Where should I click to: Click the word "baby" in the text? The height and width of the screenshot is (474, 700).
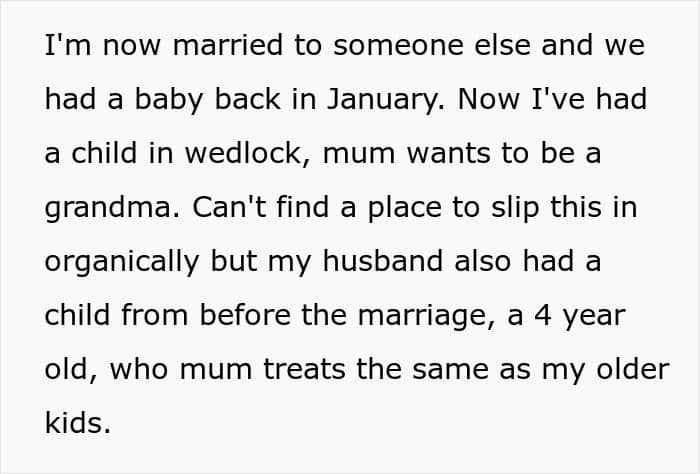tap(169, 100)
